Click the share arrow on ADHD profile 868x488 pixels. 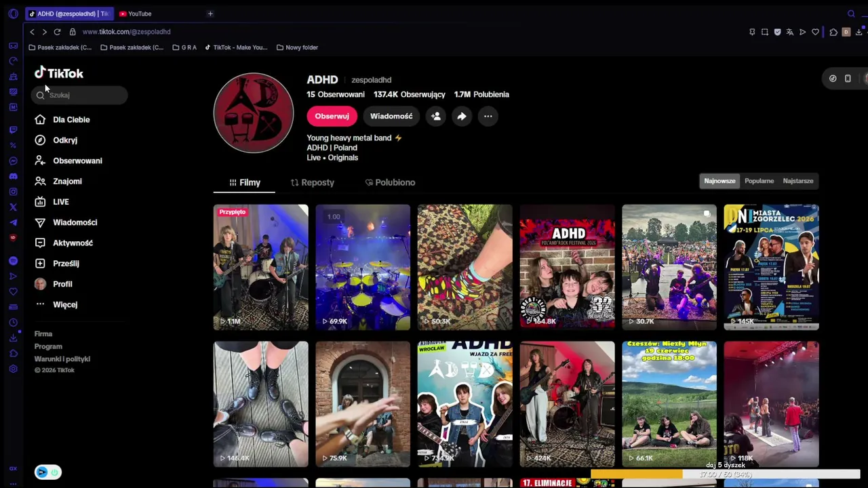pos(462,117)
